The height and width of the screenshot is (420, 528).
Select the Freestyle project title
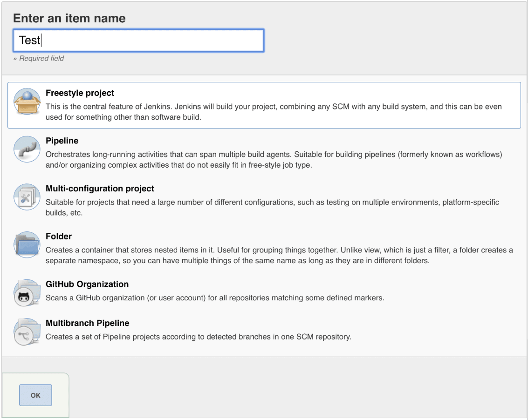(x=80, y=93)
